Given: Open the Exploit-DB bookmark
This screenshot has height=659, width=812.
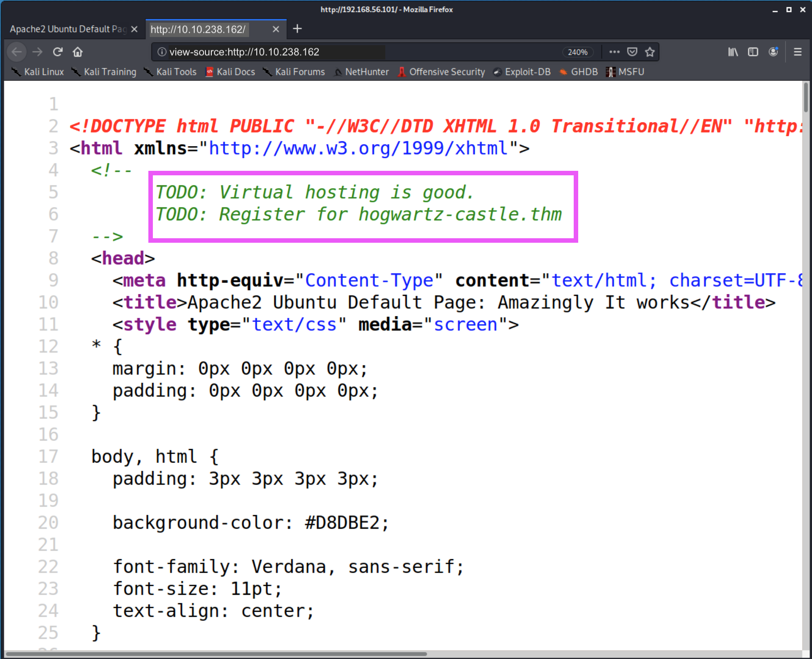Looking at the screenshot, I should click(x=522, y=72).
